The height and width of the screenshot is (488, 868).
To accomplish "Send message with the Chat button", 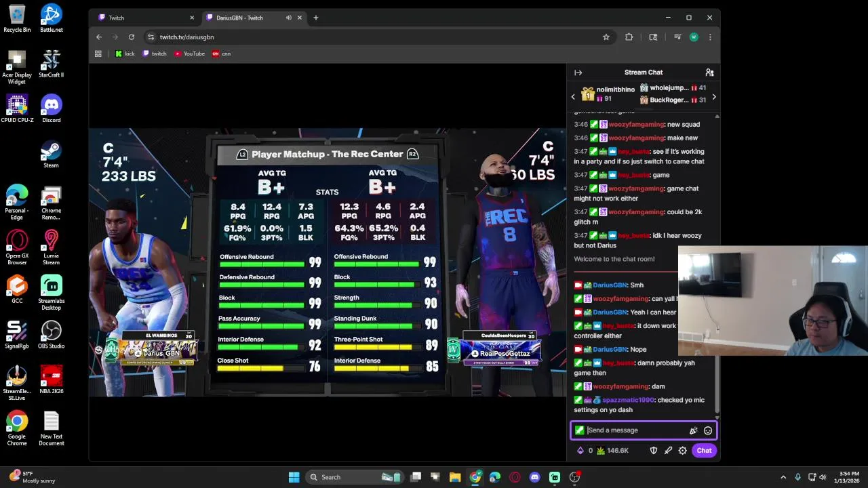I will 704,451.
